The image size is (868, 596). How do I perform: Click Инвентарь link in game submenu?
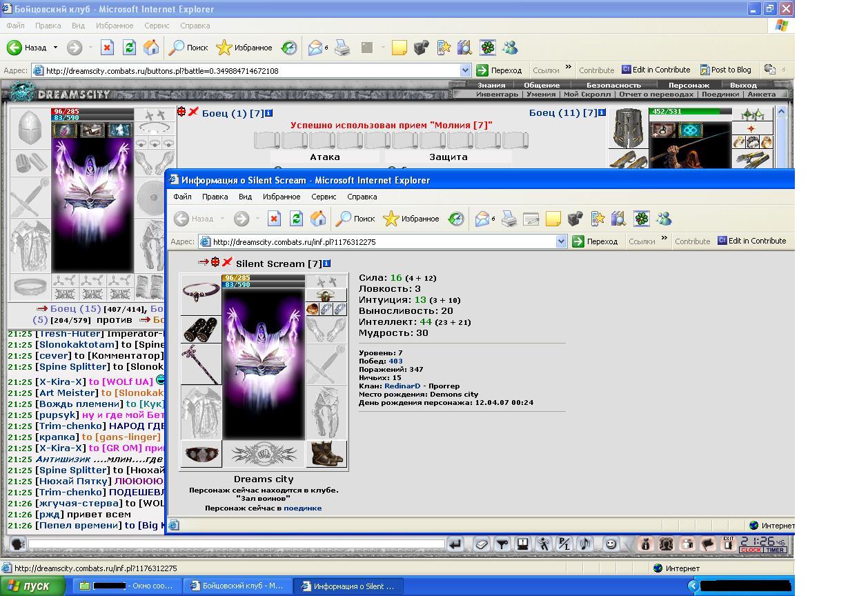pos(497,94)
